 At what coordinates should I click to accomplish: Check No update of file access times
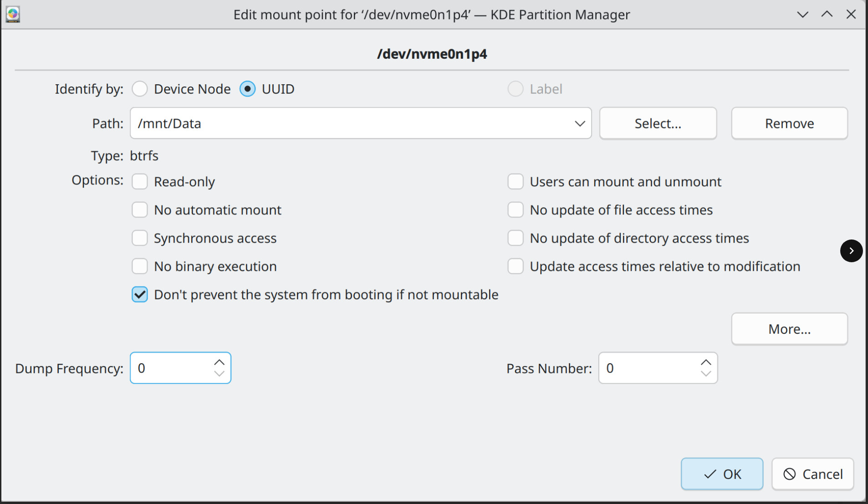(516, 210)
